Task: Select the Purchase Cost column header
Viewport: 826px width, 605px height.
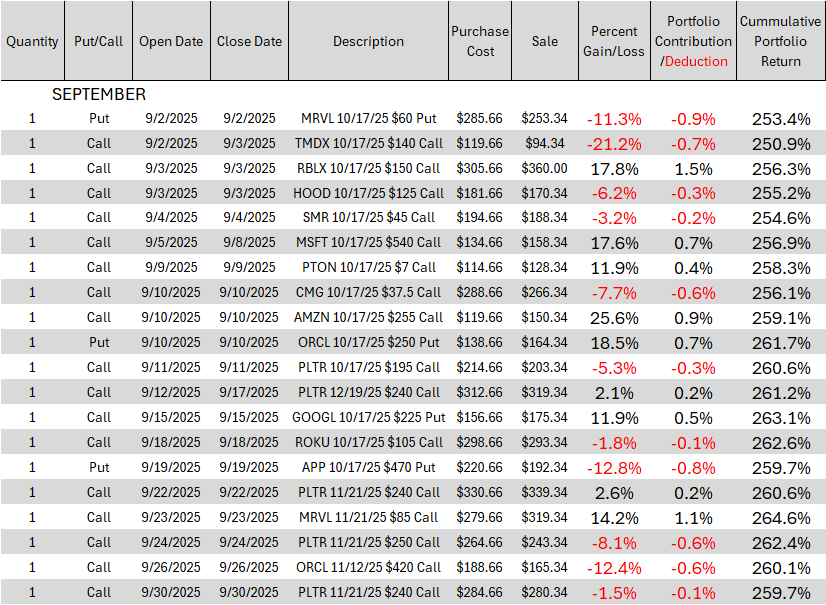Action: click(x=480, y=41)
